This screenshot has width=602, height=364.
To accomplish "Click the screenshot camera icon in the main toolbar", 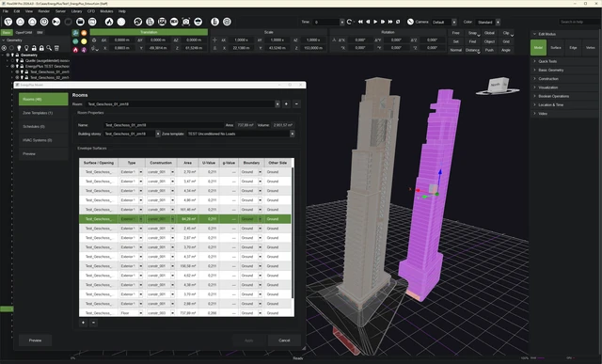I will [186, 22].
